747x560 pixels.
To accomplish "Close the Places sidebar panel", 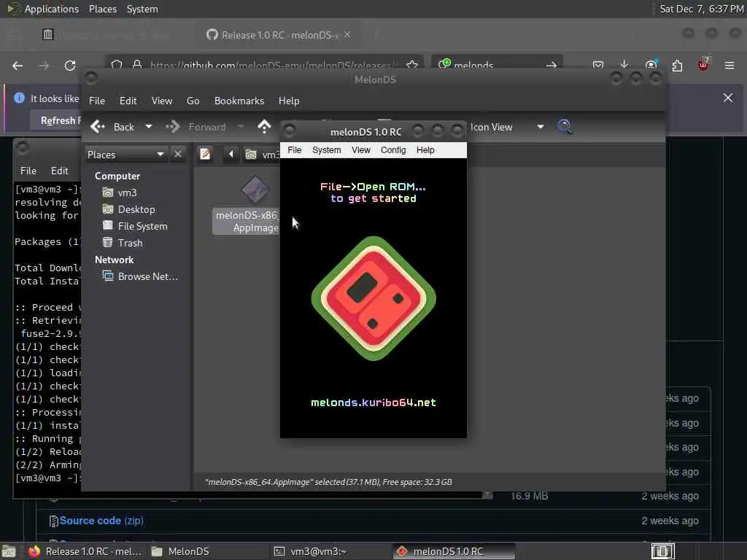I will point(178,155).
